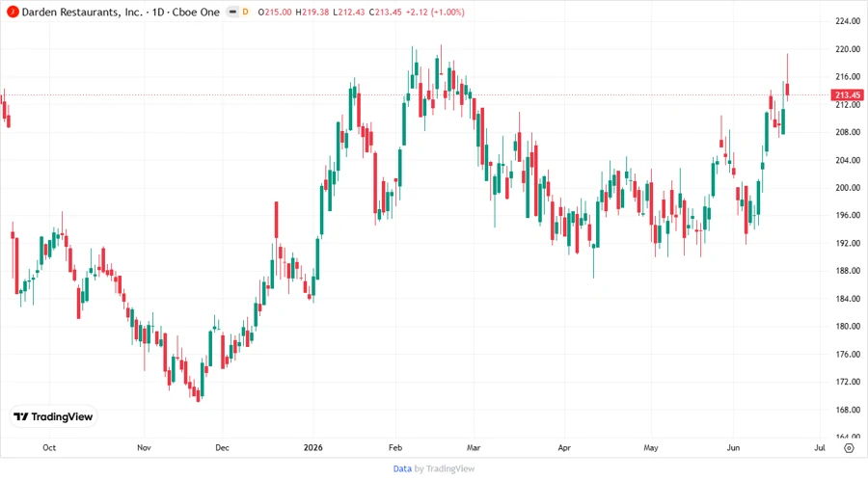
Task: Click the 220.00 price axis label
Action: tap(848, 48)
